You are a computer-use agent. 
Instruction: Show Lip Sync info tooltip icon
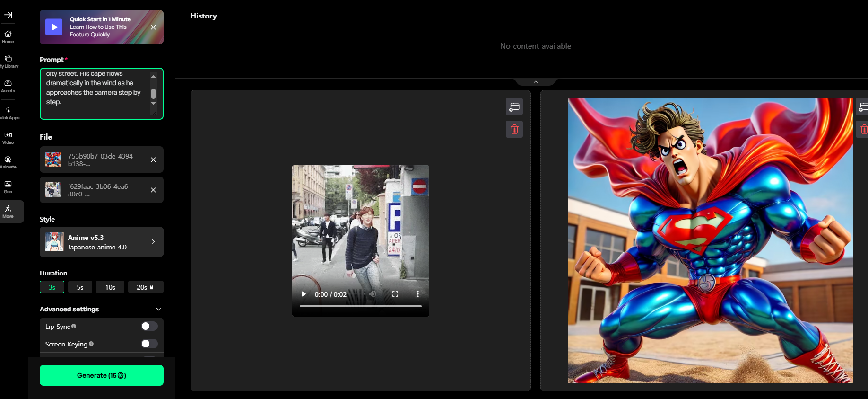74,326
